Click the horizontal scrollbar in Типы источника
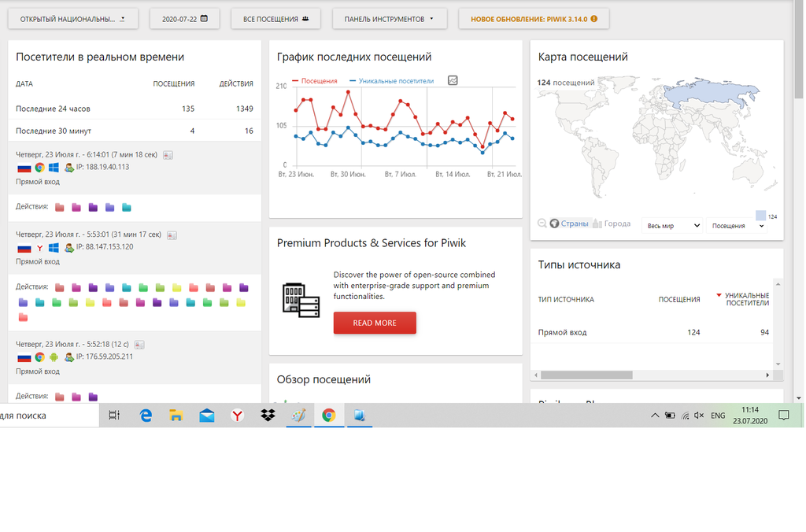This screenshot has width=806, height=532. (x=586, y=375)
